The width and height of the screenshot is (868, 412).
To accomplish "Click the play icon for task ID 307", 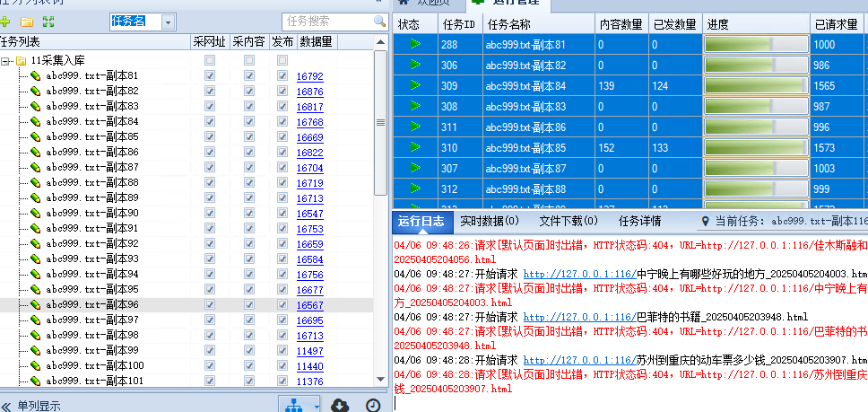I will 415,168.
